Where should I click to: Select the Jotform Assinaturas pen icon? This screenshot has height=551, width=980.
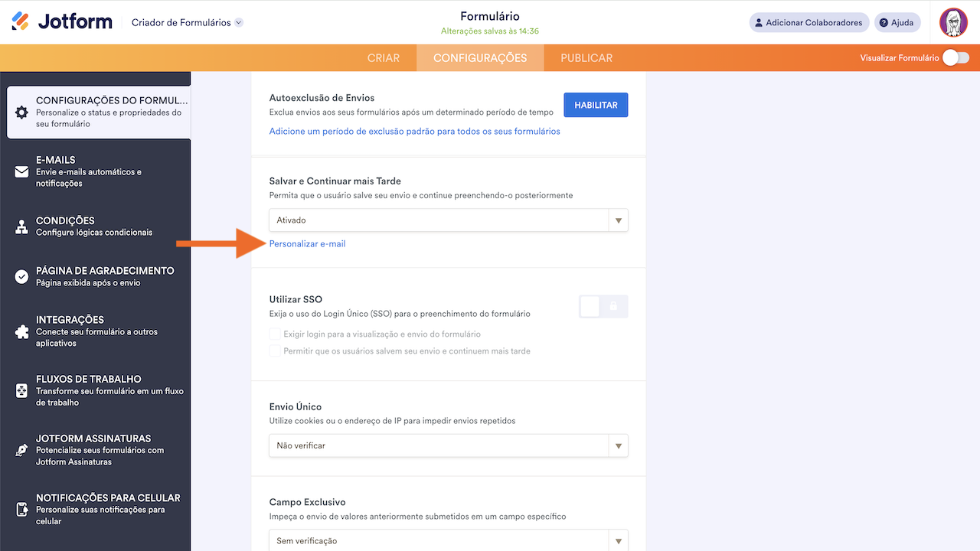21,450
